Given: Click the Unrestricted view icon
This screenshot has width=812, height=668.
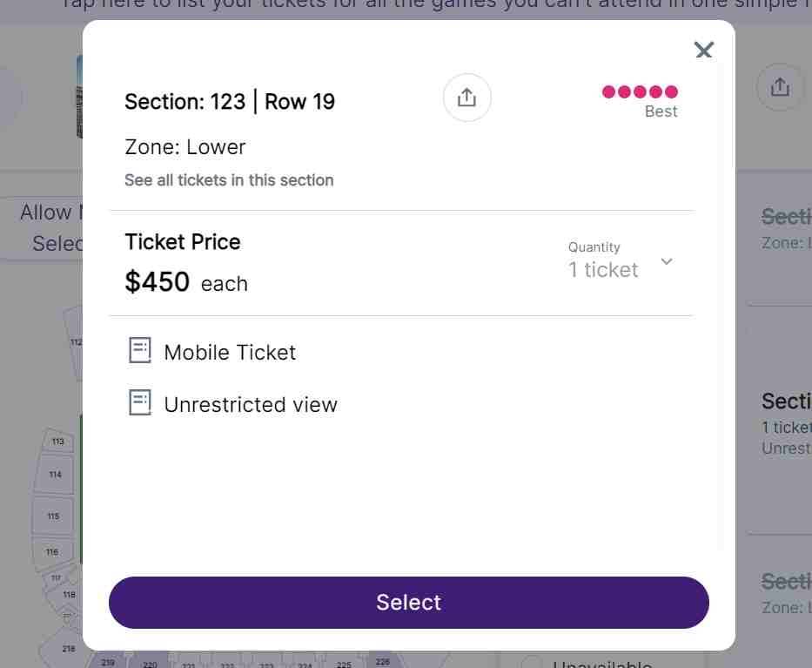Looking at the screenshot, I should (140, 402).
